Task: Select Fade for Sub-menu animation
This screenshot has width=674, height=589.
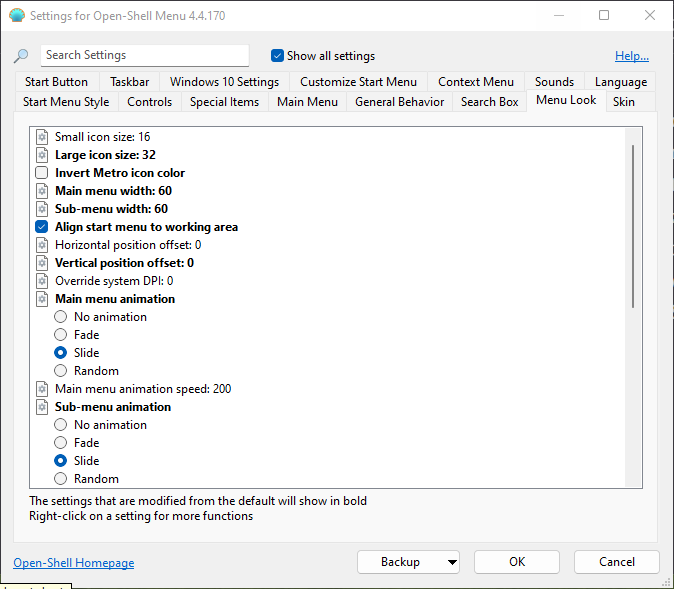Action: [x=61, y=443]
